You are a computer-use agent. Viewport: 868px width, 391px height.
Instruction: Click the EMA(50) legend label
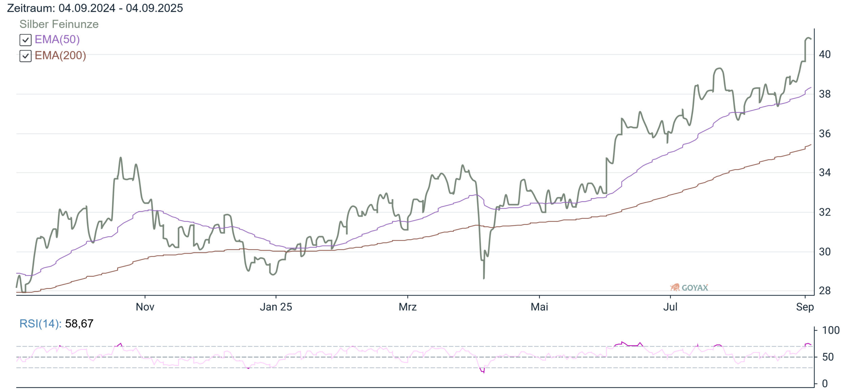coord(57,39)
